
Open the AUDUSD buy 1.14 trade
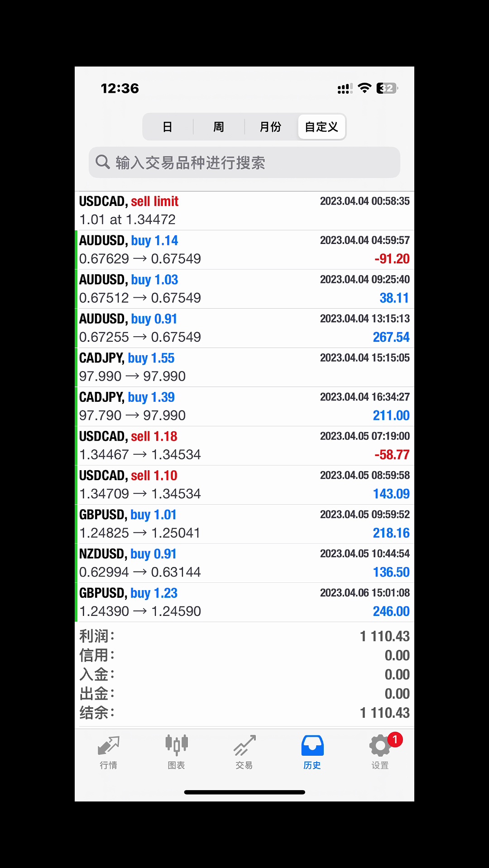[x=244, y=250]
